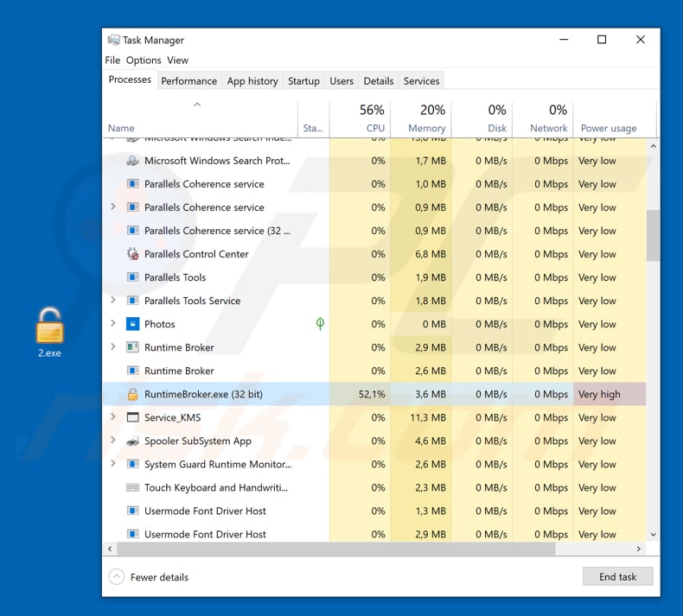
Task: Click the vertical scrollbar up arrow
Action: pos(653,146)
